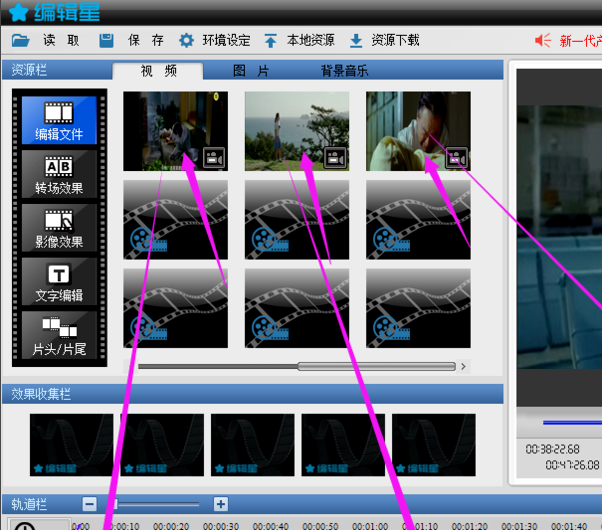
Task: Click the empty slot below the third video
Action: pos(418,220)
